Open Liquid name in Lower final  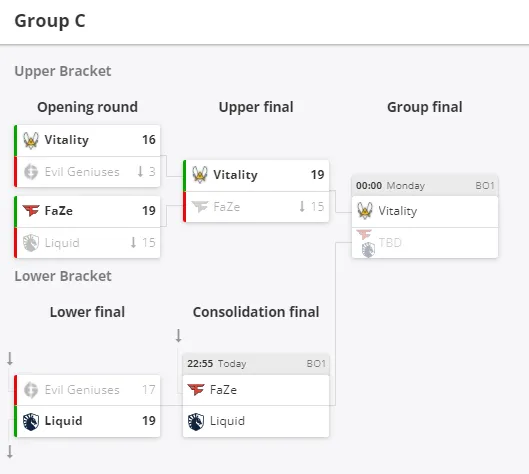coord(63,421)
